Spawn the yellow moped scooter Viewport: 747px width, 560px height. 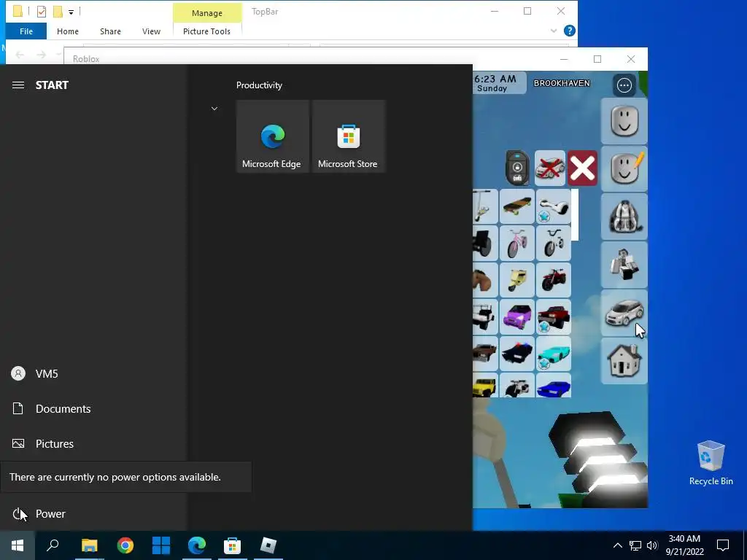[517, 280]
